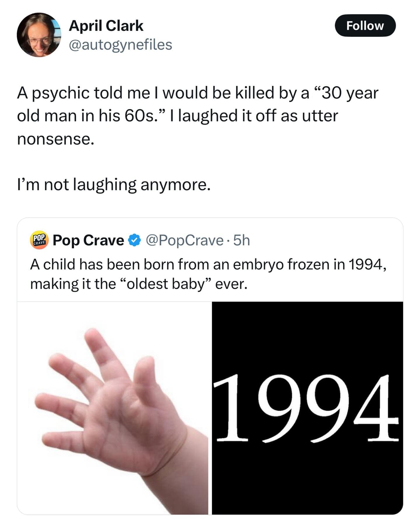Viewport: 420px width, 524px height.
Task: Open the Pop Crave account name
Action: click(88, 241)
